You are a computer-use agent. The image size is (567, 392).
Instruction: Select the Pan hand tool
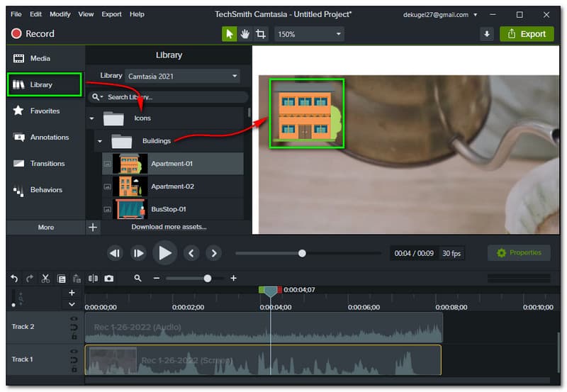tap(245, 34)
